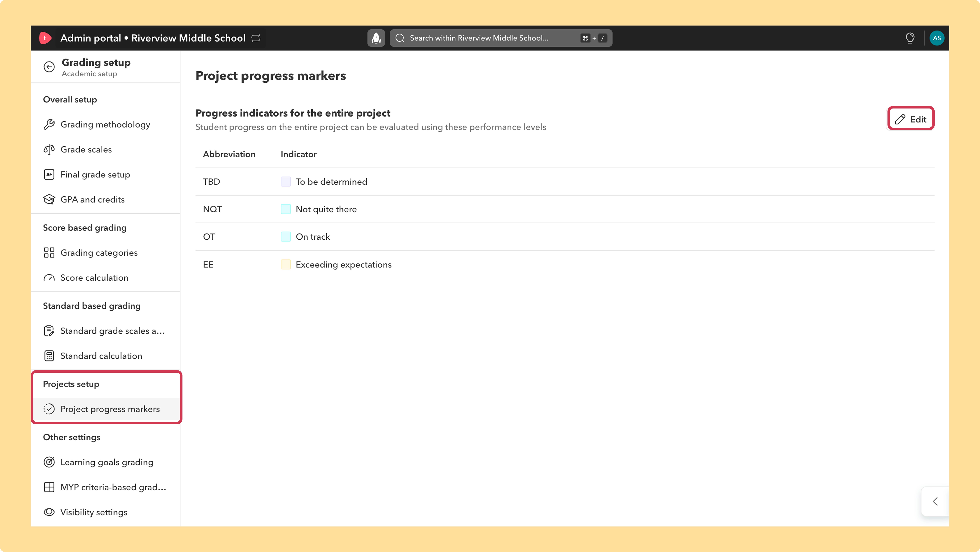
Task: Click the Academic setup subtitle
Action: point(89,74)
